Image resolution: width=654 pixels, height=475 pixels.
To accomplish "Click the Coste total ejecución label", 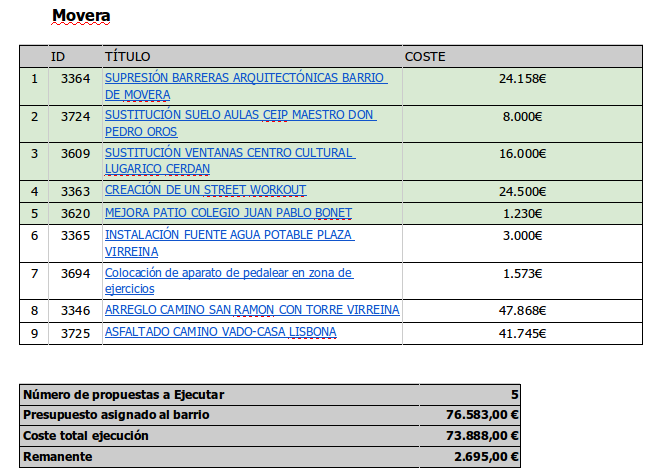I will pos(85,435).
